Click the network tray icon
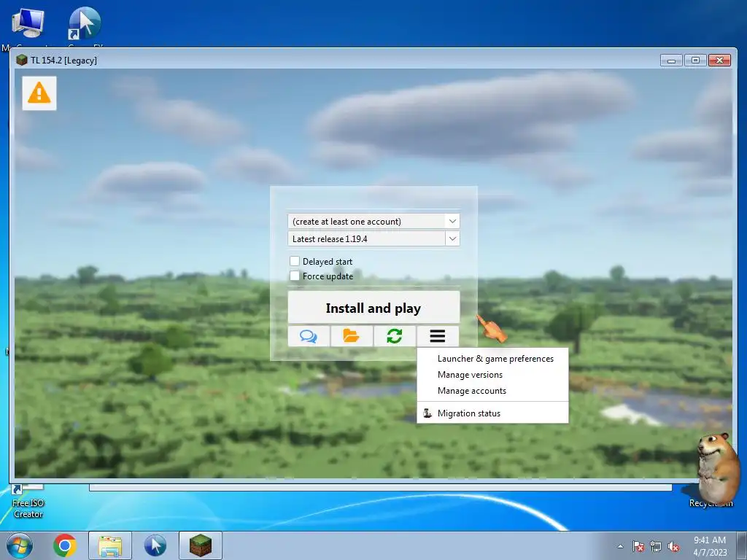The width and height of the screenshot is (747, 560). 656,547
